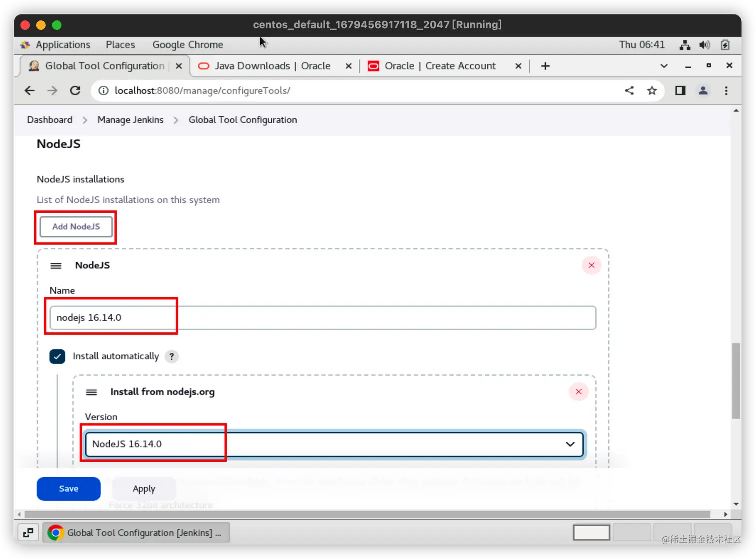The image size is (756, 559).
Task: Click the Save button
Action: tap(69, 489)
